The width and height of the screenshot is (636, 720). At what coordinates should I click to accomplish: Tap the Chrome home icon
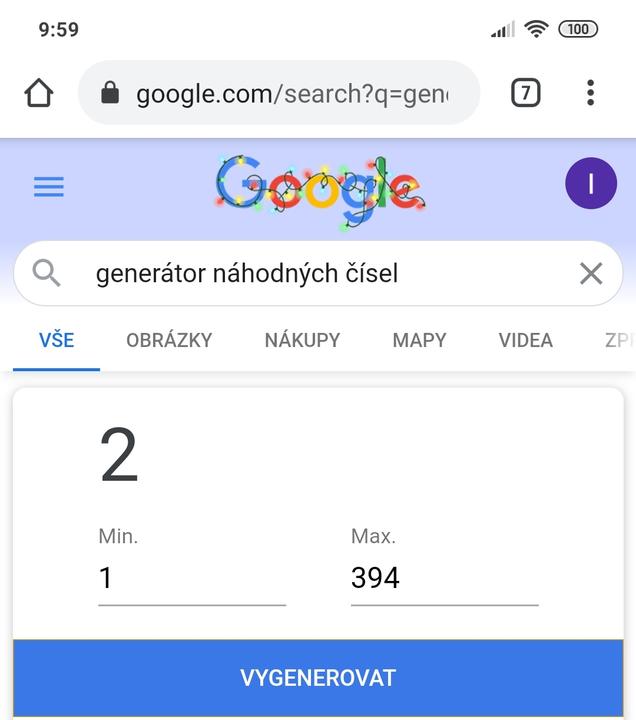(x=38, y=93)
